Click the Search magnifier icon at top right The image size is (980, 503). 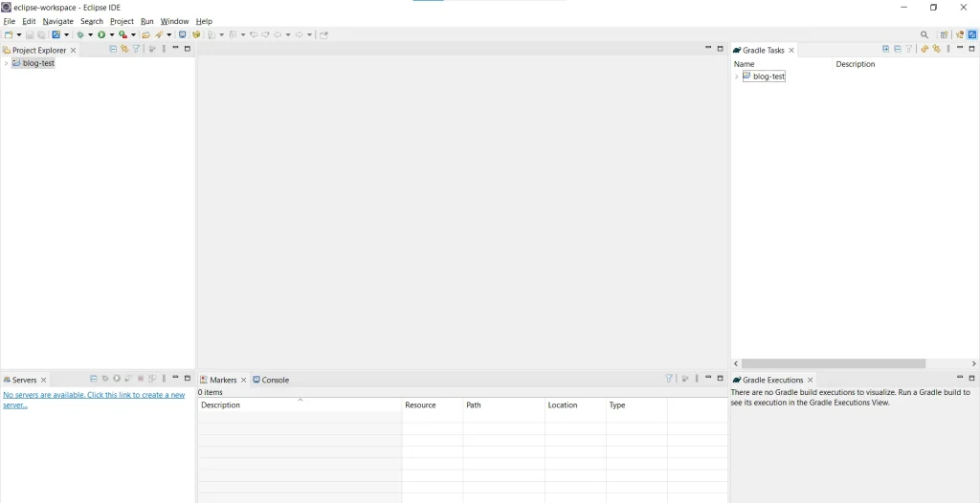point(924,35)
